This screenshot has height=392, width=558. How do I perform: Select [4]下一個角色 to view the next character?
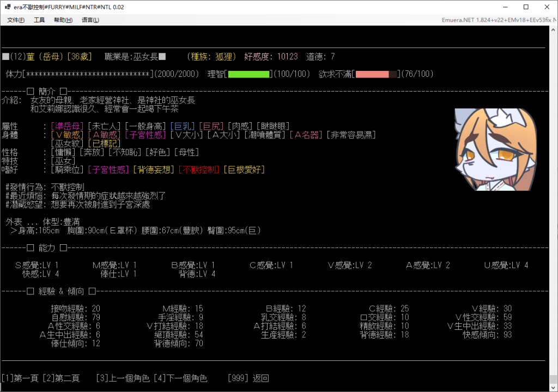click(180, 378)
